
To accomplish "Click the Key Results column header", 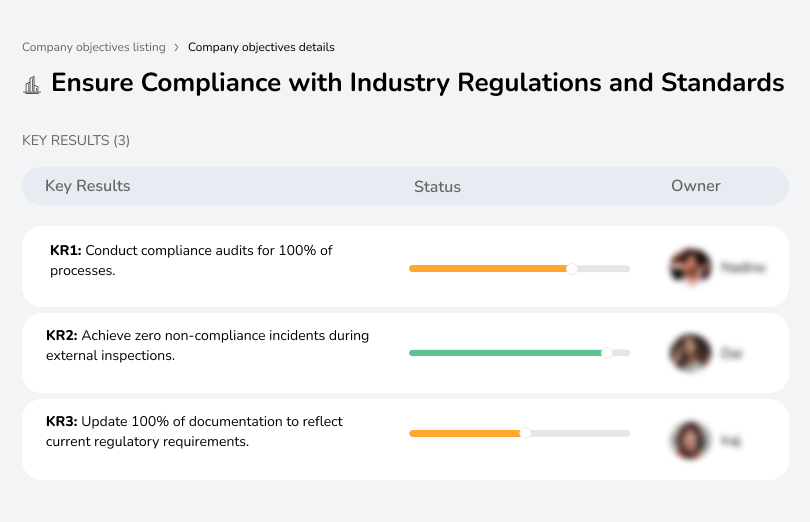I will click(x=88, y=186).
